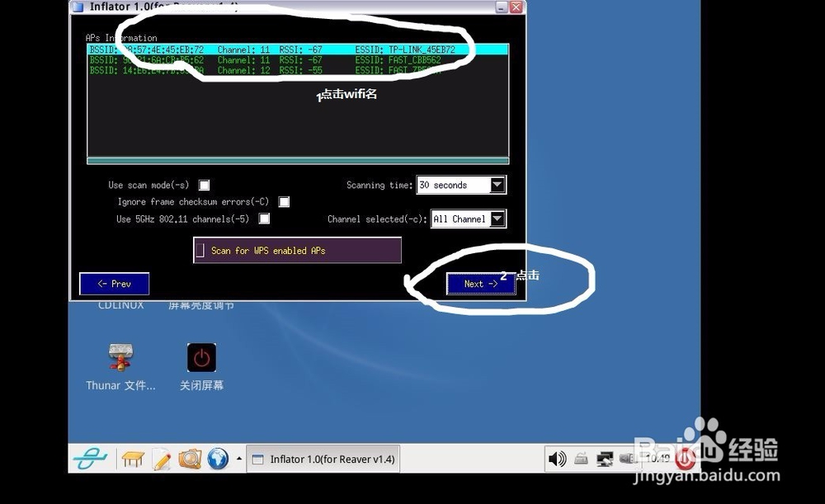825x504 pixels.
Task: Expand the taskbar launcher arrow
Action: pyautogui.click(x=239, y=459)
